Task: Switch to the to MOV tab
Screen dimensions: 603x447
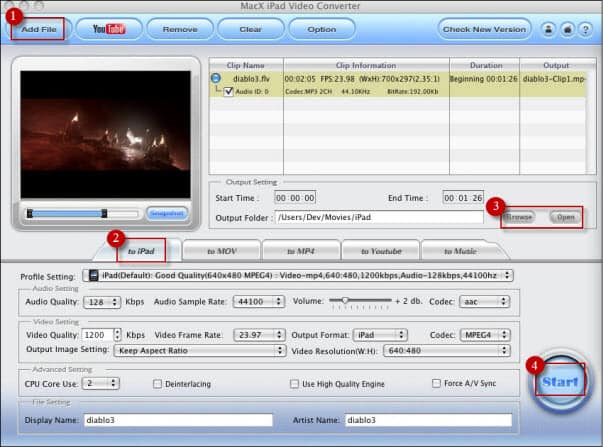Action: pyautogui.click(x=222, y=251)
